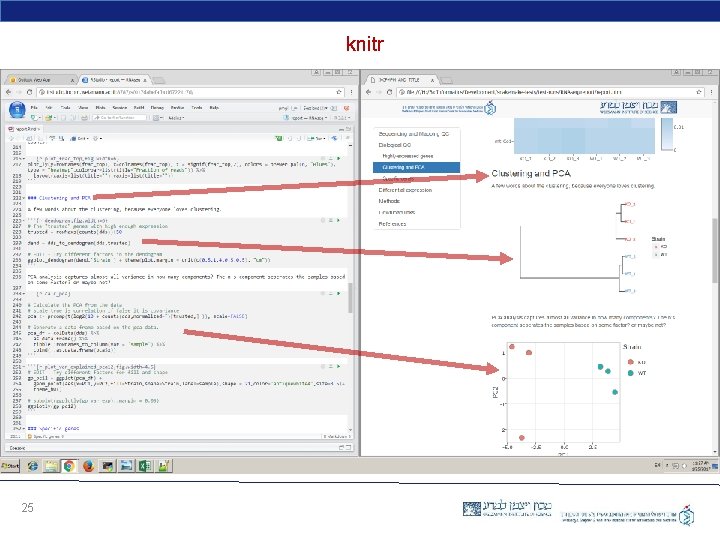Go to previous section with the up arrow icon

[291, 138]
